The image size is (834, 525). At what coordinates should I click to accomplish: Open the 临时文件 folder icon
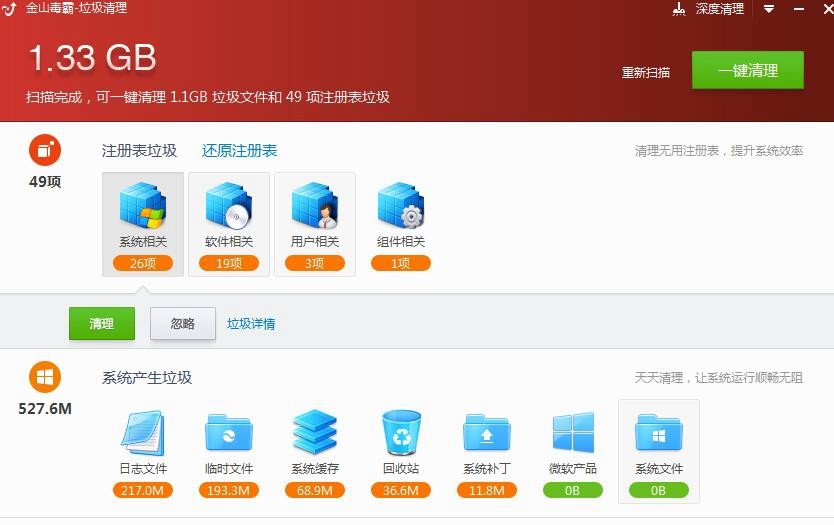coord(229,432)
